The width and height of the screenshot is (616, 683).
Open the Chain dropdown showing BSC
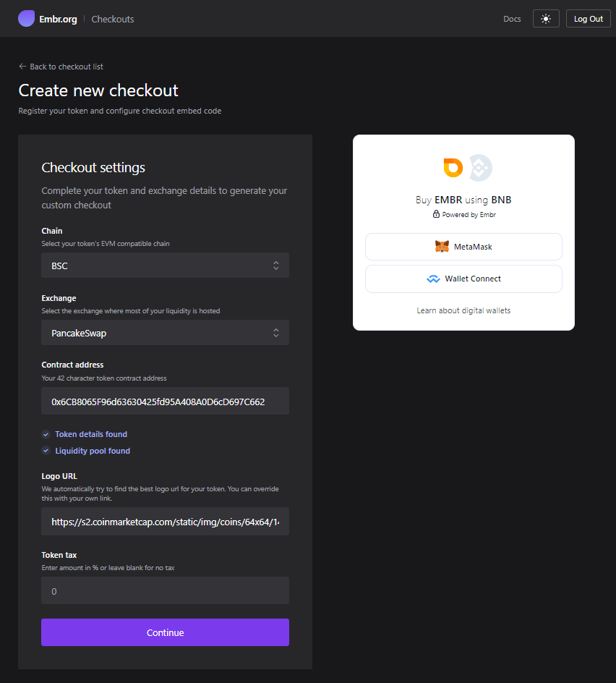165,266
